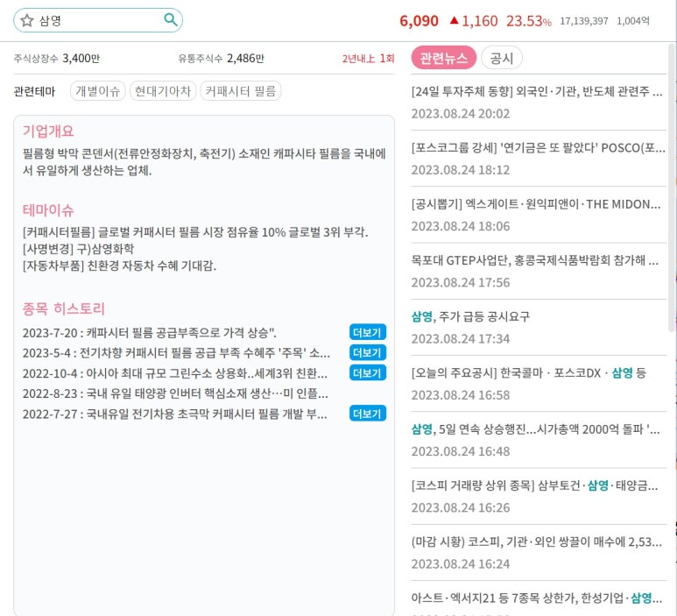677x616 pixels.
Task: Open news '아스트·엑서지21 등 7종목 상한가'
Action: (537, 598)
